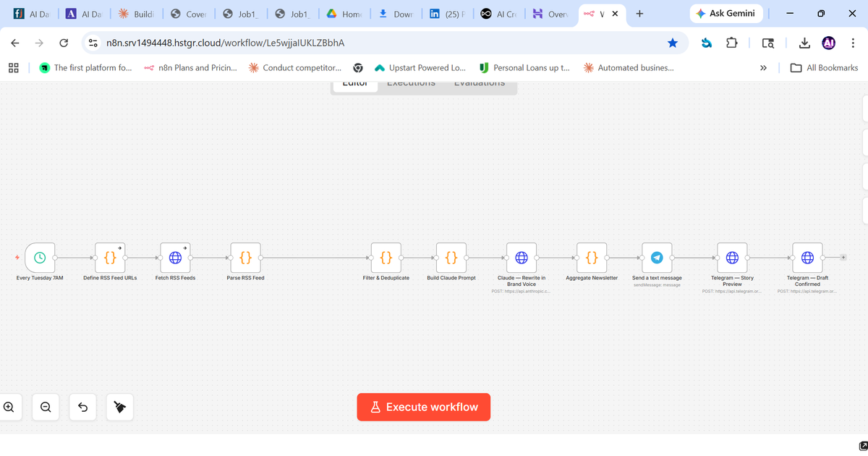Open the unlabeled circular bookmark before Upstart
This screenshot has width=868, height=456.
(358, 68)
